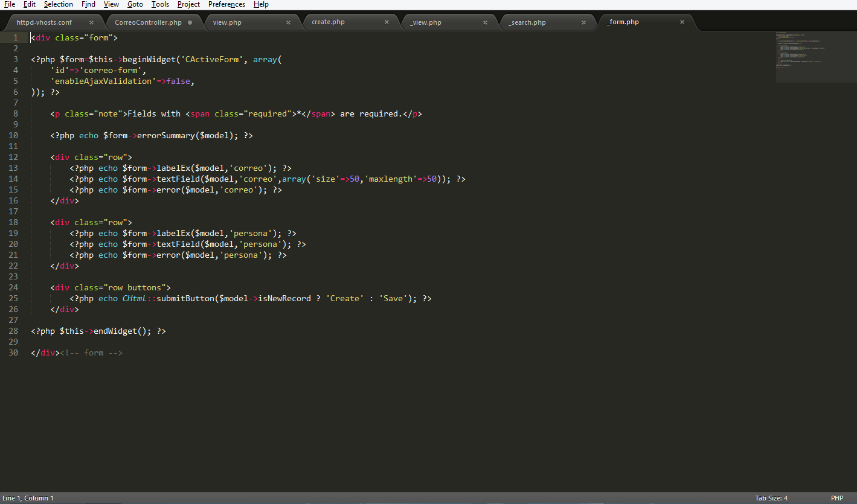Click line number 25 in the gutter
This screenshot has height=504, width=857.
tap(13, 298)
